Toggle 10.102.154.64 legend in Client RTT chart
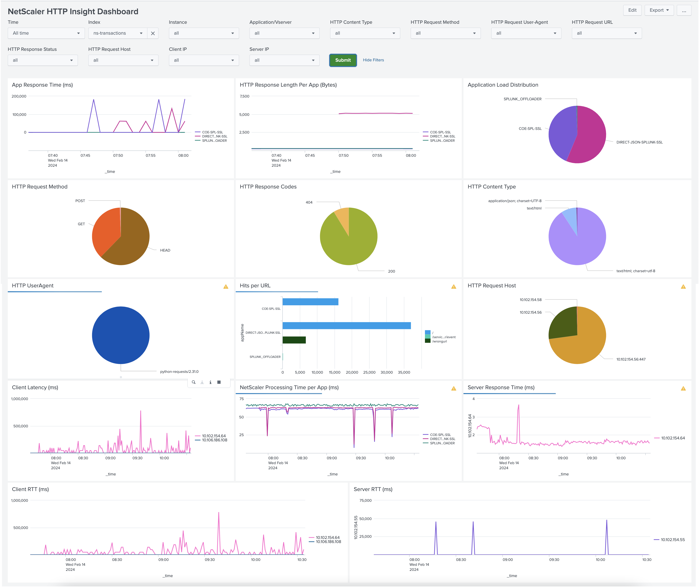Viewport: 700px width, 588px height. coord(324,538)
